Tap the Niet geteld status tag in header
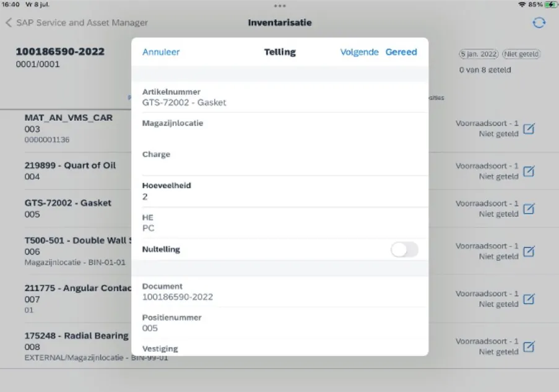This screenshot has width=559, height=392. [521, 54]
